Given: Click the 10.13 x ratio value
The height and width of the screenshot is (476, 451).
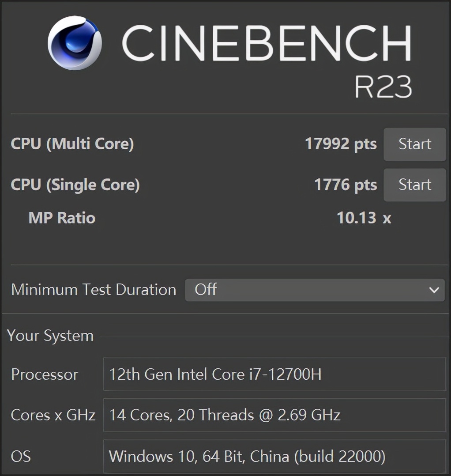Looking at the screenshot, I should coord(364,218).
